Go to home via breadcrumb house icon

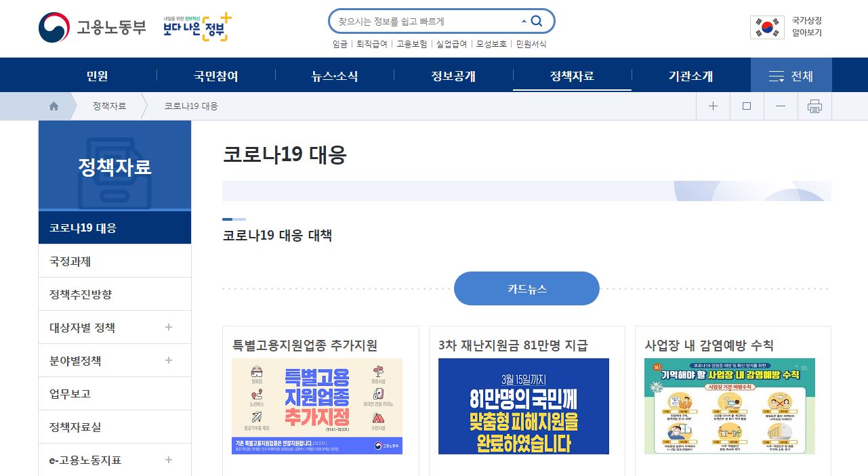coord(54,106)
